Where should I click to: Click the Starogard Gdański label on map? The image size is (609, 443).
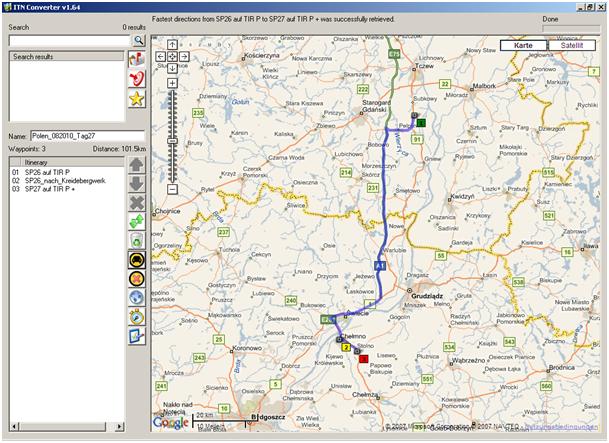[376, 106]
